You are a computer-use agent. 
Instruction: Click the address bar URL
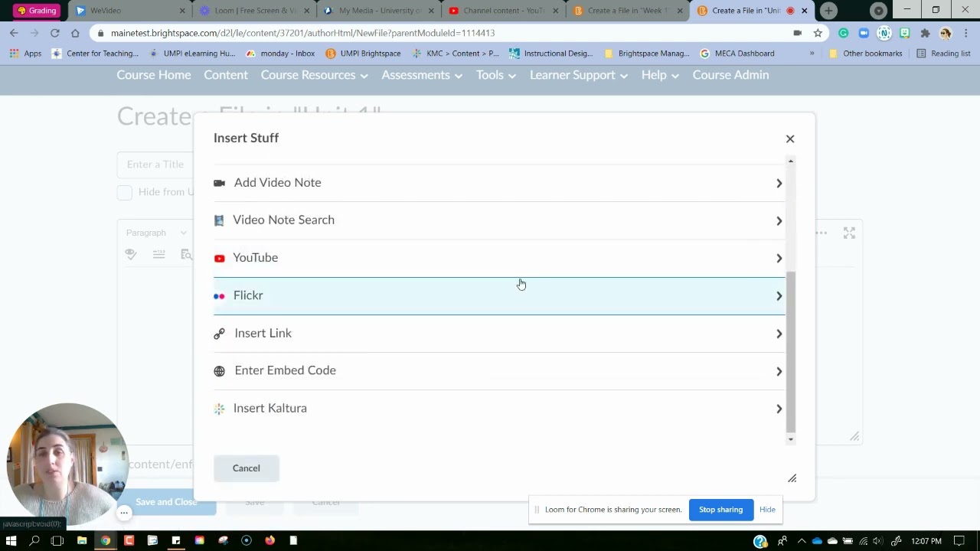302,33
